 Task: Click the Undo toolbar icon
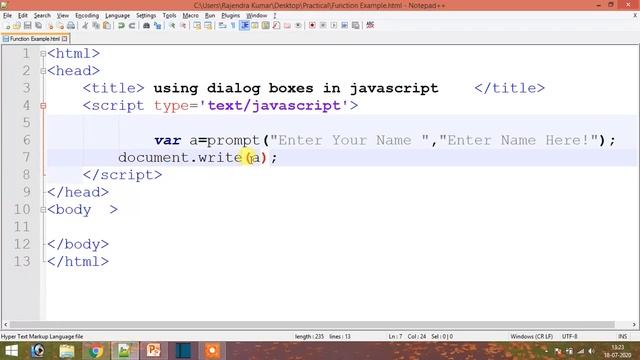coord(121,25)
